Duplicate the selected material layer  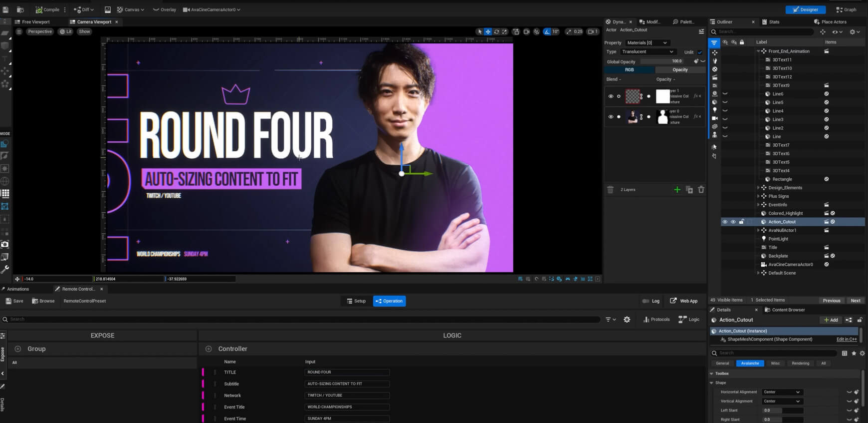coord(689,190)
